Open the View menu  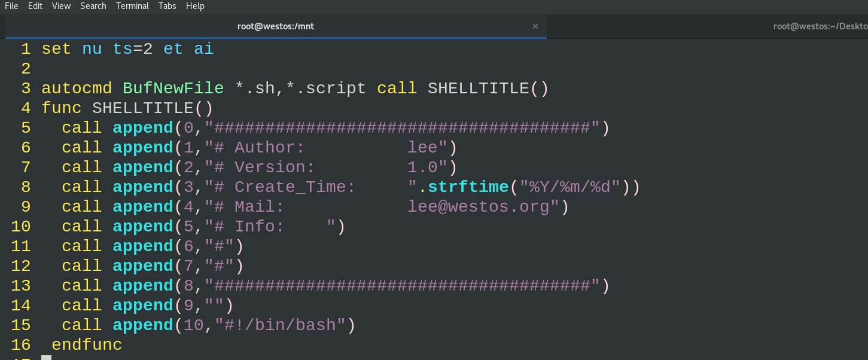60,6
